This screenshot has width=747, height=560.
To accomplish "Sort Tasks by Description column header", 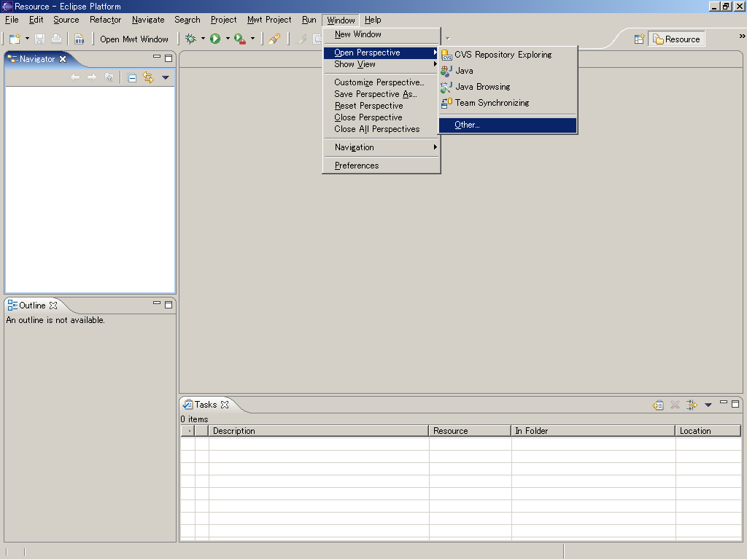I will pyautogui.click(x=319, y=431).
